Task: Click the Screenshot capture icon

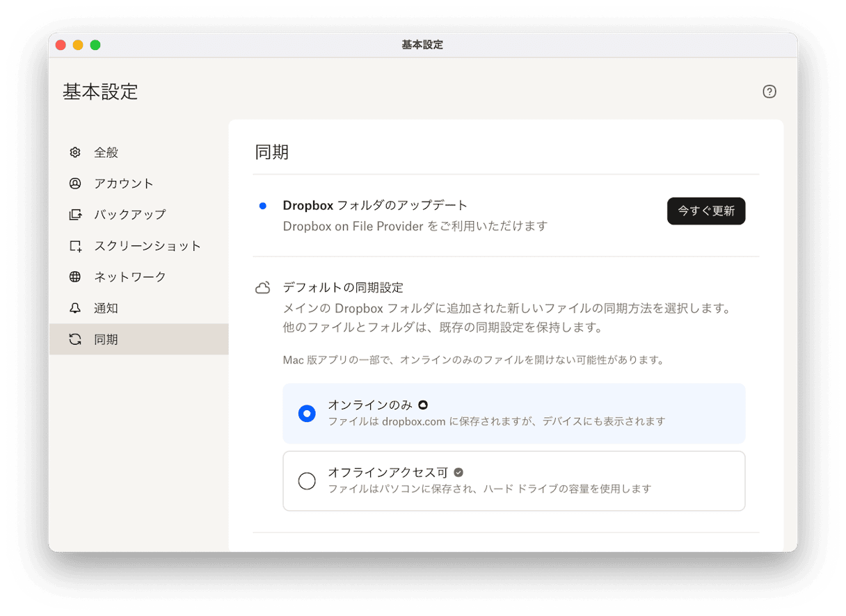Action: tap(75, 246)
